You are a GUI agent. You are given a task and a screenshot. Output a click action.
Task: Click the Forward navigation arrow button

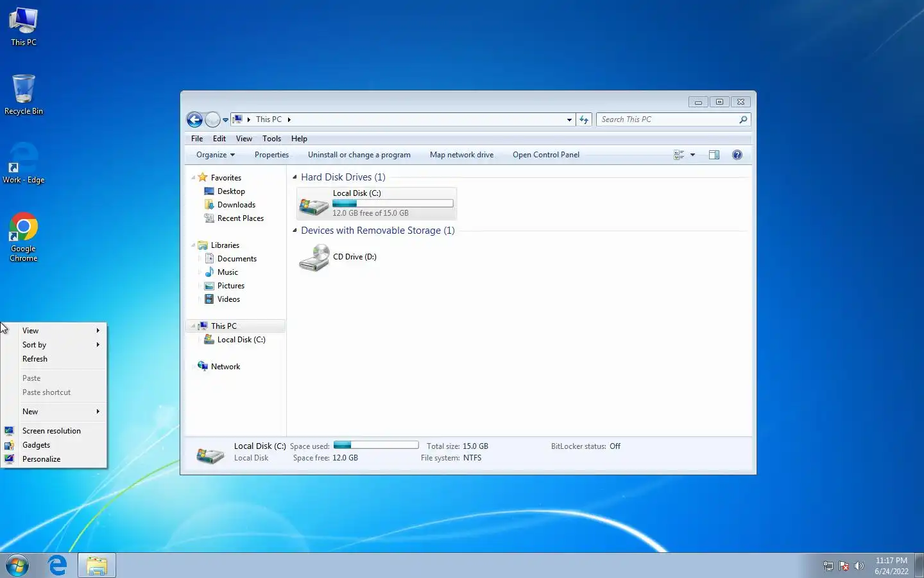pos(212,119)
